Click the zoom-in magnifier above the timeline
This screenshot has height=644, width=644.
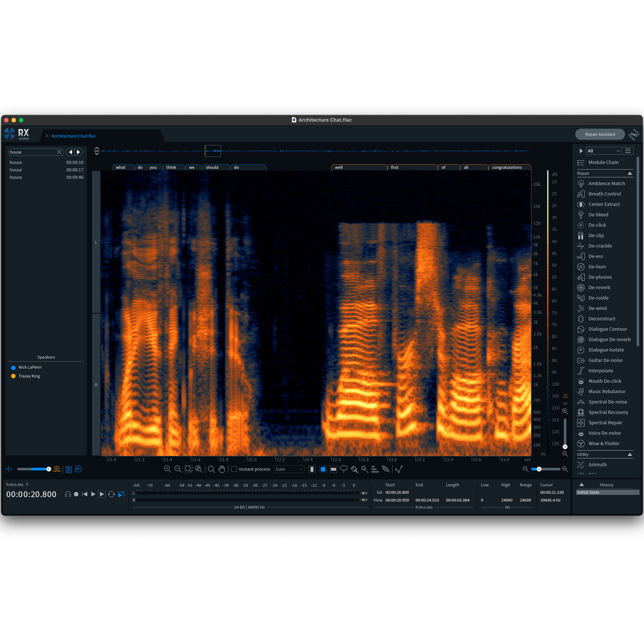[x=168, y=469]
